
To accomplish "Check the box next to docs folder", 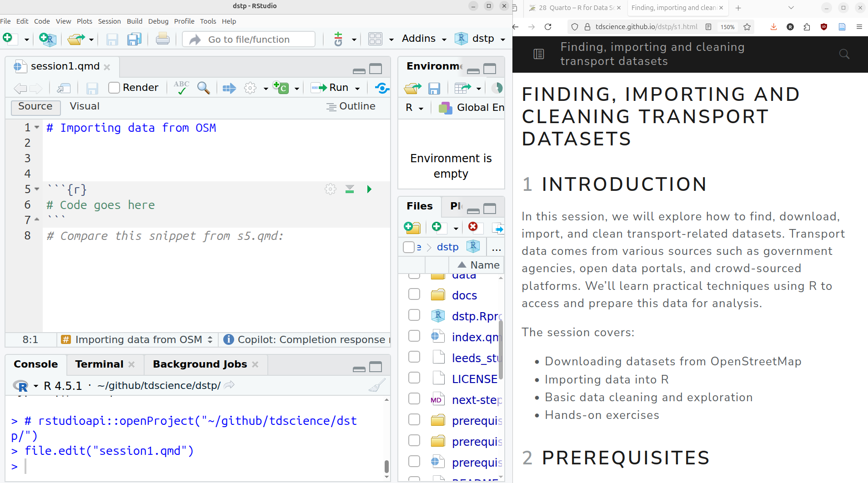I will pos(414,294).
